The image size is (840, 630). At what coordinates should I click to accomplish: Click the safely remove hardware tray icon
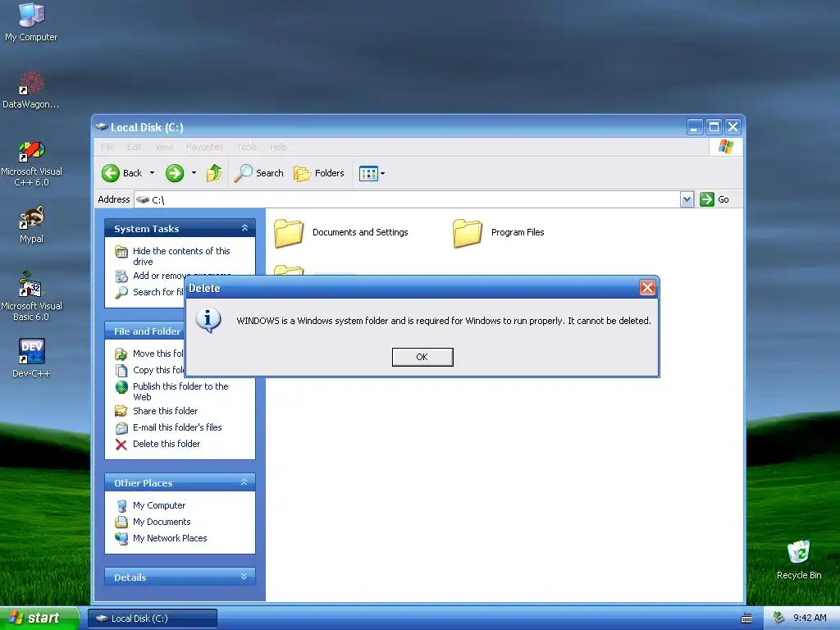coord(779,619)
